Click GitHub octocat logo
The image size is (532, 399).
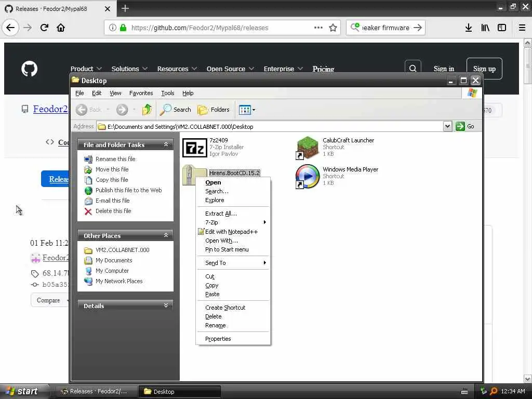click(30, 69)
